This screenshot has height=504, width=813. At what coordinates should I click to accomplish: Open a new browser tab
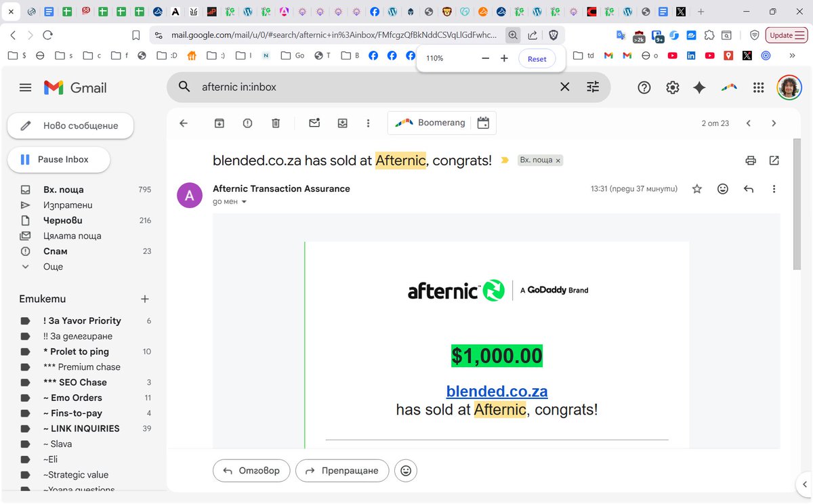click(x=701, y=12)
